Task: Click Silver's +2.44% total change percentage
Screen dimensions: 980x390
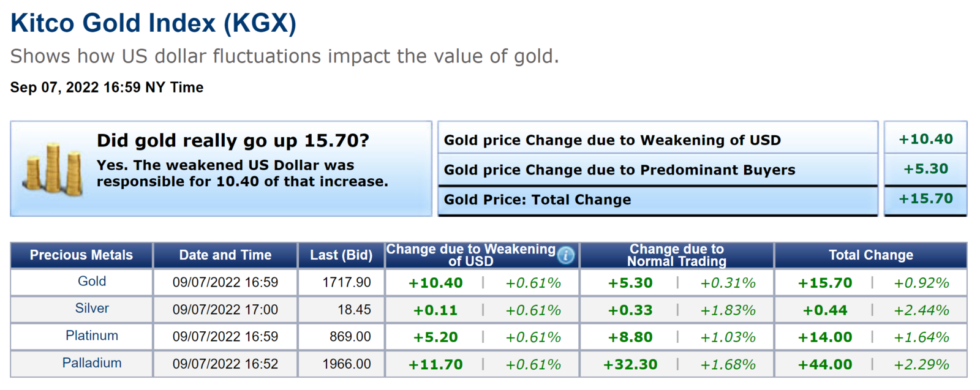Action: [921, 310]
